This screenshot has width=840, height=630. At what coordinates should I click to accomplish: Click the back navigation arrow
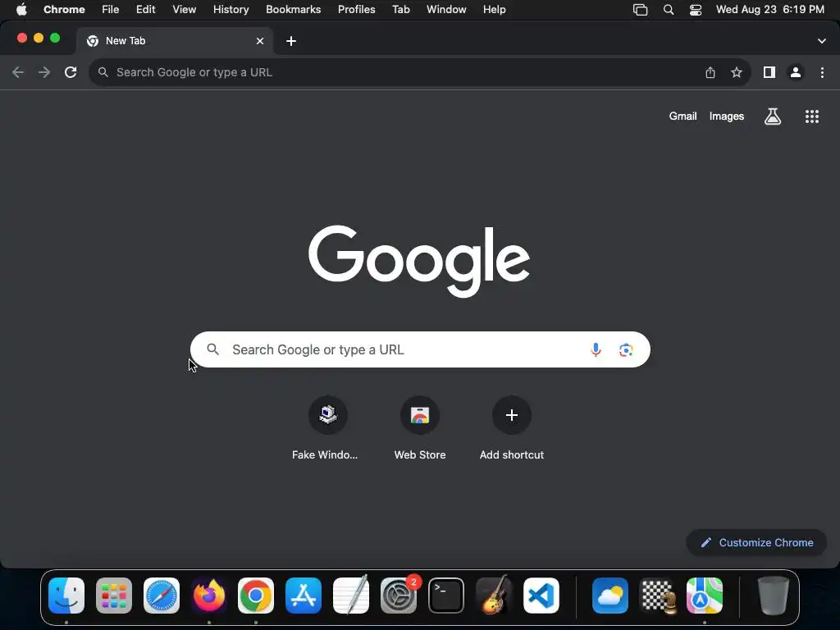point(18,72)
